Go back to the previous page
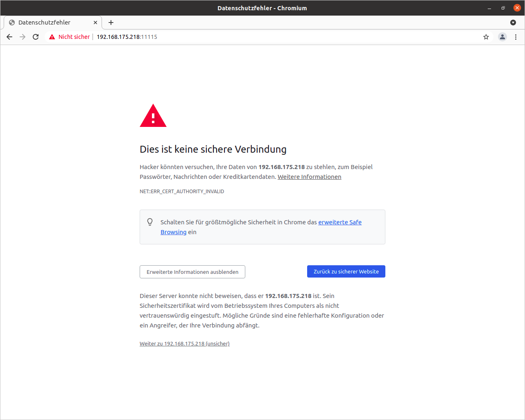The width and height of the screenshot is (525, 420). tap(9, 37)
